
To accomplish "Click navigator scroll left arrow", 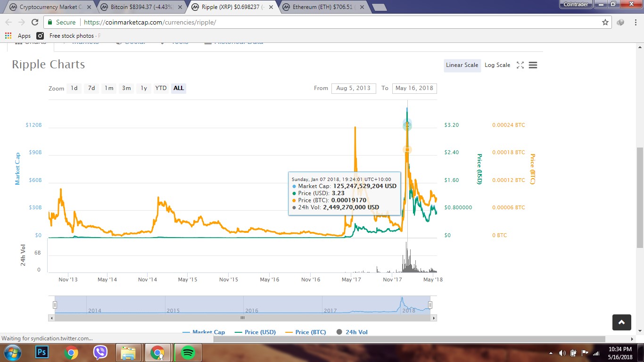I will (x=51, y=318).
